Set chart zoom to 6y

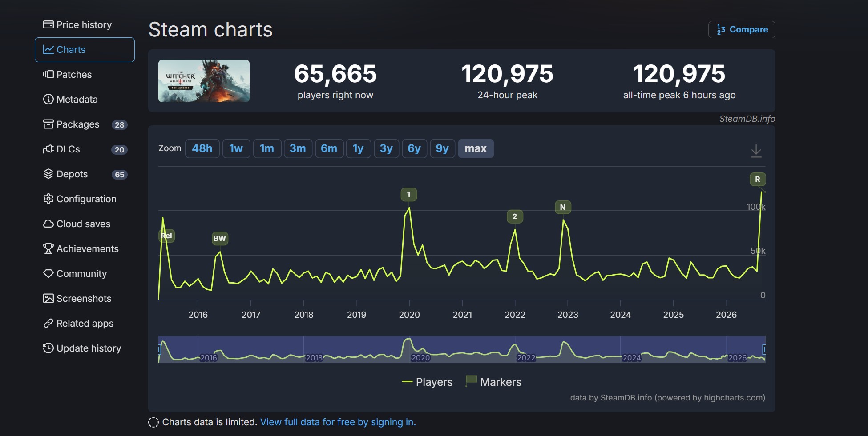[414, 148]
